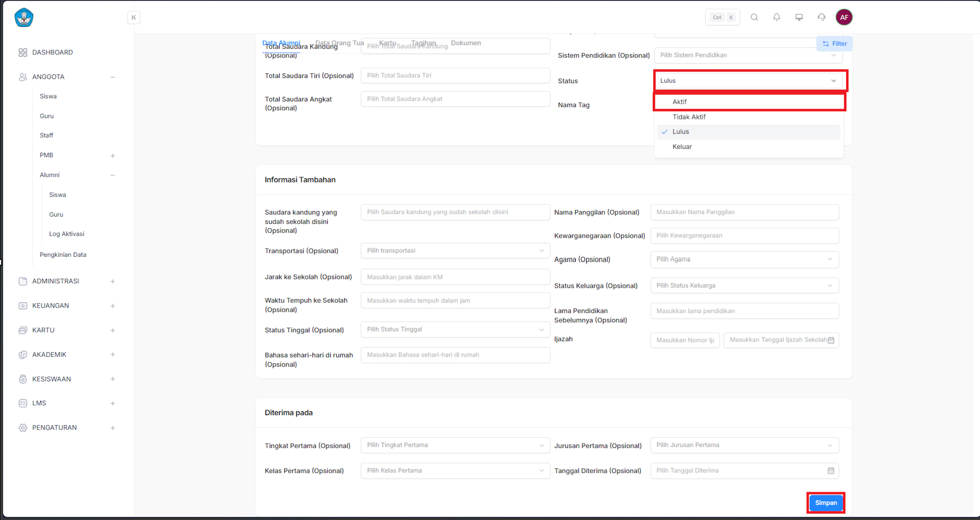Focus the Nomor Ijazah input

[685, 340]
